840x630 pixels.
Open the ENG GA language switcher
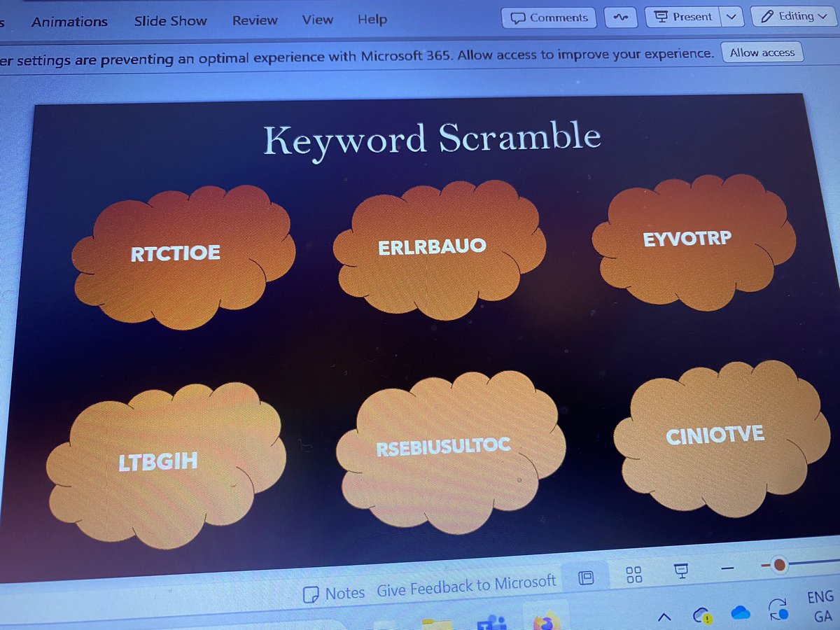pos(821,606)
